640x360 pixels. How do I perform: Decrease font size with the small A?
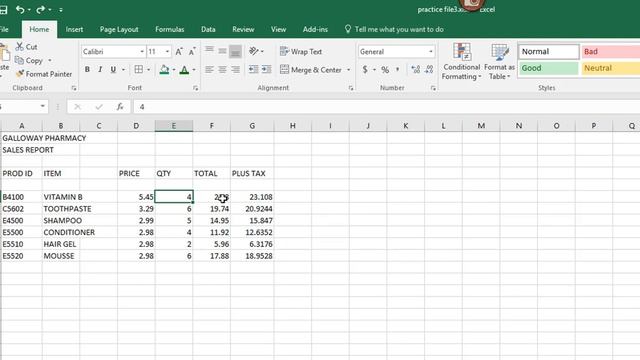click(x=192, y=52)
